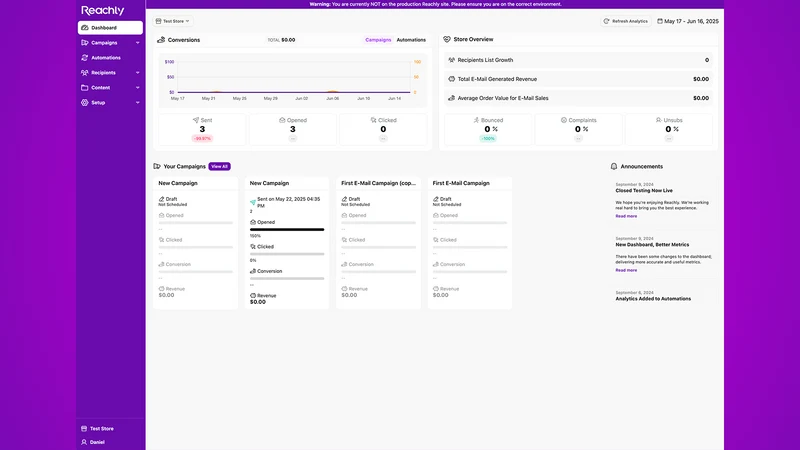Click the conversions line chart

tap(293, 80)
